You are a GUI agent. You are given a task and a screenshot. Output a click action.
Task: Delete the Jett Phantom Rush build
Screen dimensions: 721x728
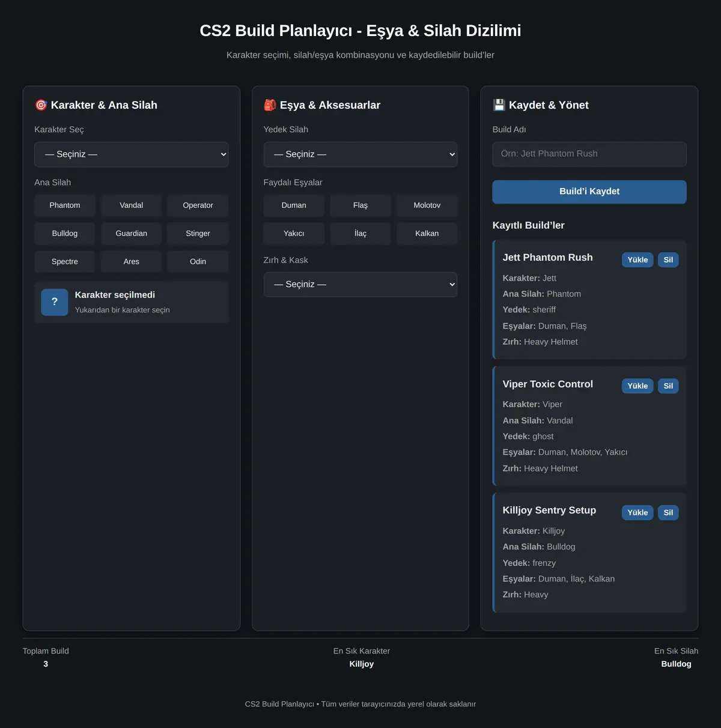coord(668,259)
